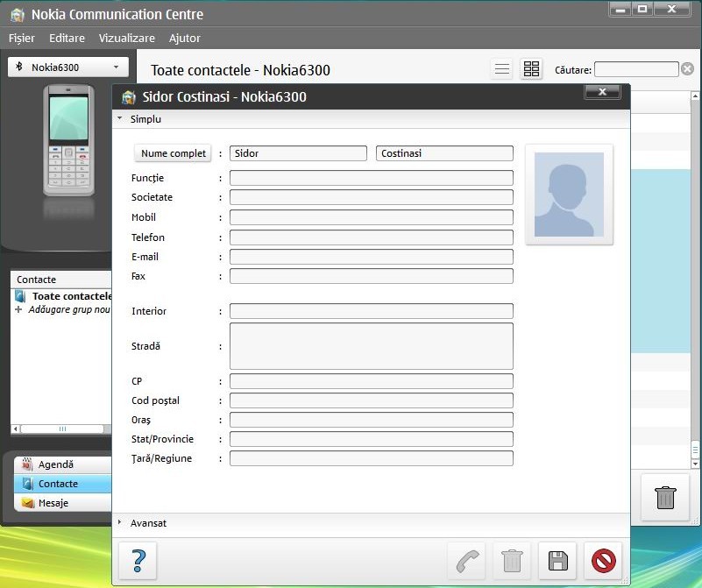Maximize the Nokia Communication Centre window
The width and height of the screenshot is (702, 588).
(x=642, y=9)
